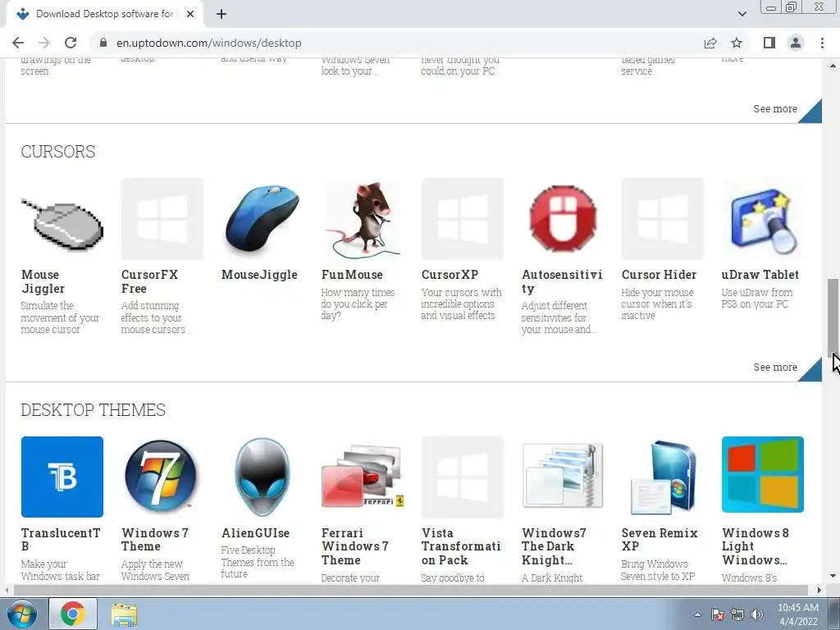Click 'Use uDraw from PS3 on your PC'
840x630 pixels.
[x=756, y=299]
